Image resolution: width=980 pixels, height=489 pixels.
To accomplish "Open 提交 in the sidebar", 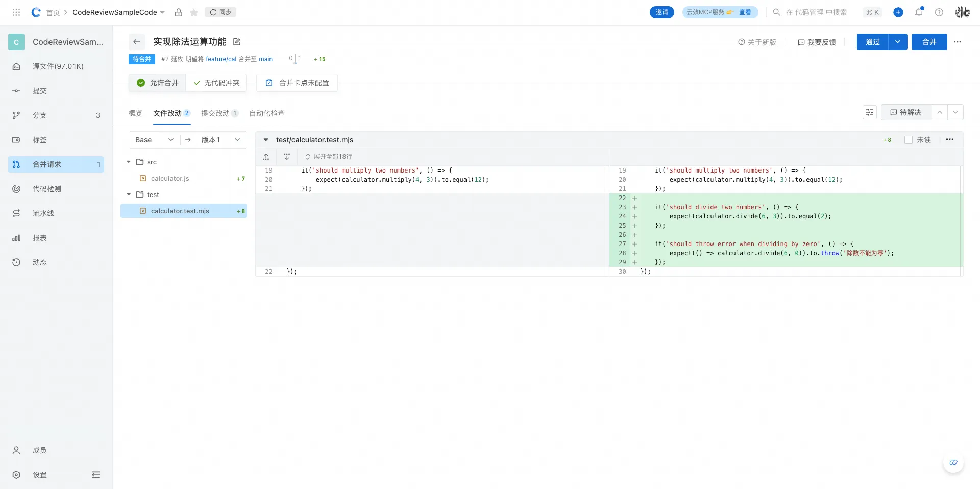I will click(56, 91).
